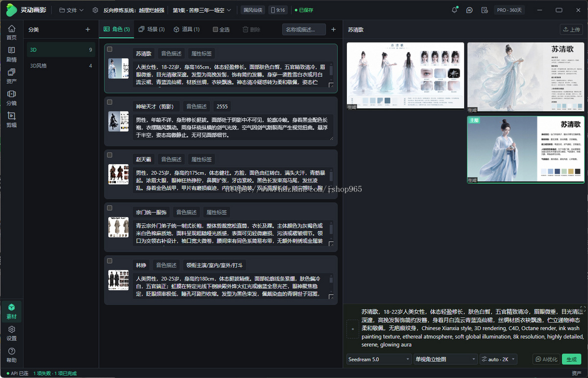Select the 素材 materials section
Screen dimensions: 588x378
11,311
